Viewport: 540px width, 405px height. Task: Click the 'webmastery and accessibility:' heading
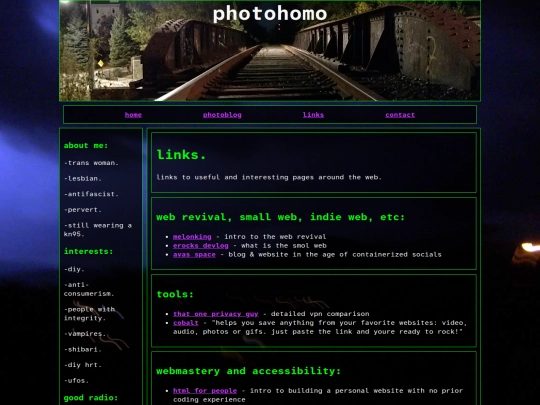pyautogui.click(x=248, y=371)
